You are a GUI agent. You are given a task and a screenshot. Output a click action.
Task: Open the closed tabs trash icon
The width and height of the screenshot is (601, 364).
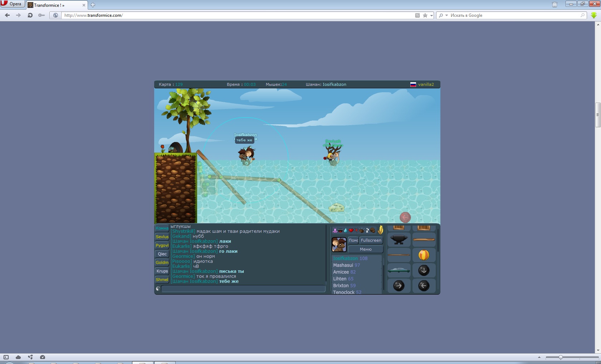(x=554, y=5)
